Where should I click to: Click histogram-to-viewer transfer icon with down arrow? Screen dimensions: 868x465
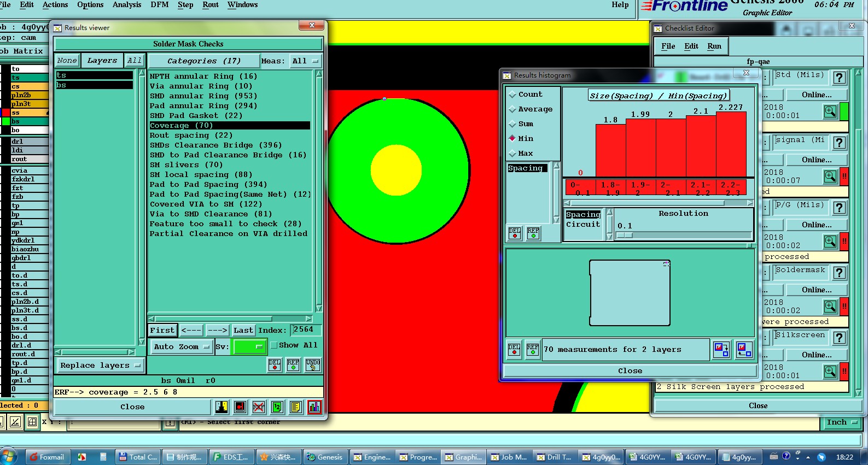[x=721, y=349]
